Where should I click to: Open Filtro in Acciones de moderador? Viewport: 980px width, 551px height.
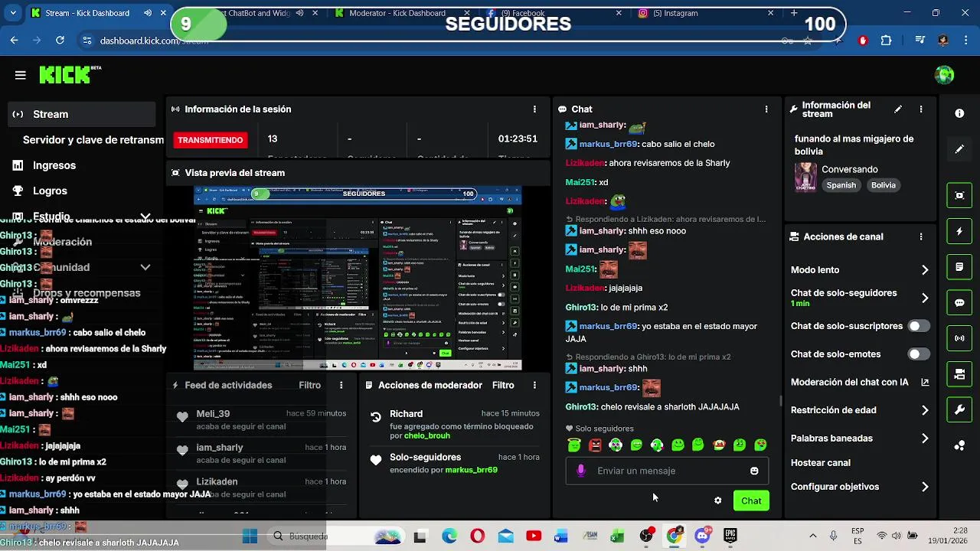503,385
